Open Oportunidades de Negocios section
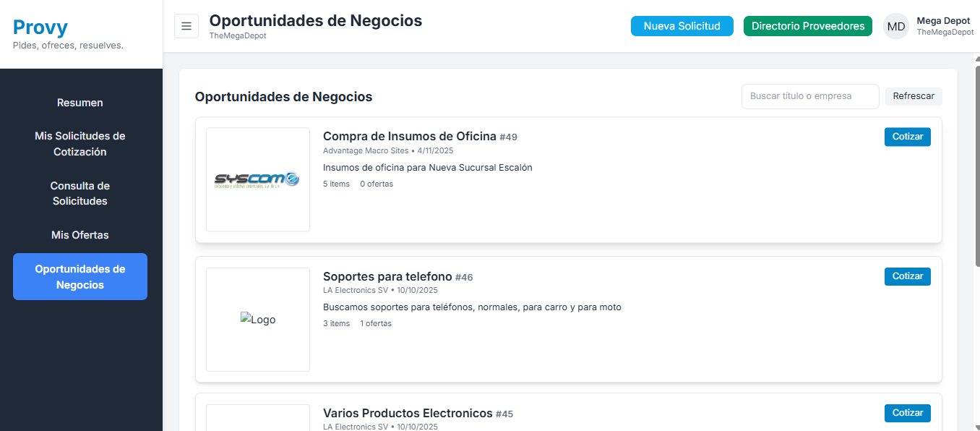The image size is (980, 431). [x=79, y=276]
